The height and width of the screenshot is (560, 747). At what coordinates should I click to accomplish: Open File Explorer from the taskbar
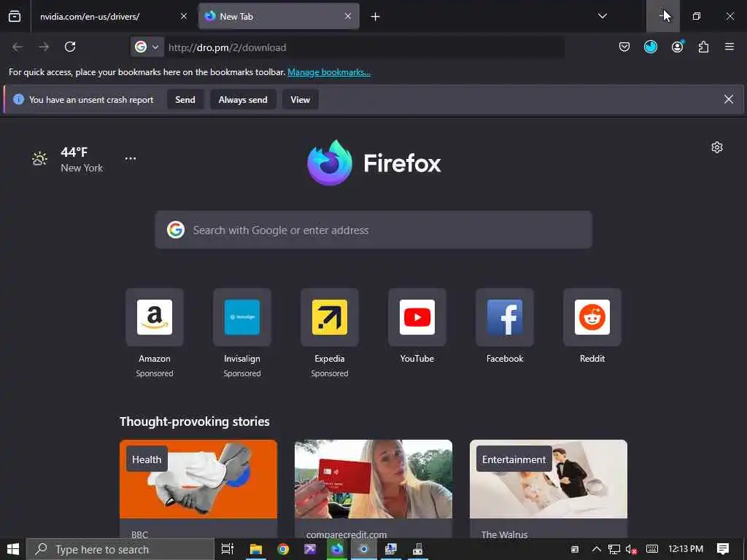pyautogui.click(x=256, y=549)
